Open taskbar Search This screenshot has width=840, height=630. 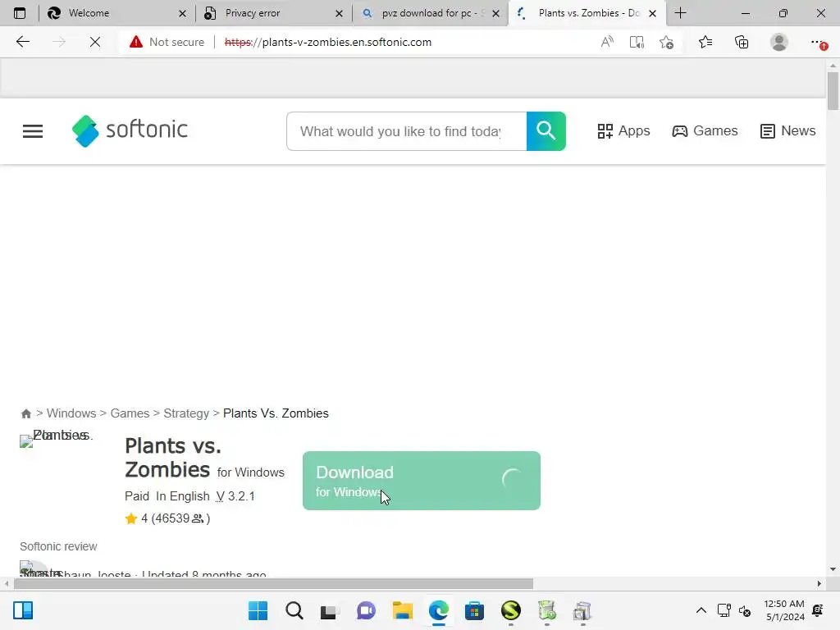tap(294, 610)
